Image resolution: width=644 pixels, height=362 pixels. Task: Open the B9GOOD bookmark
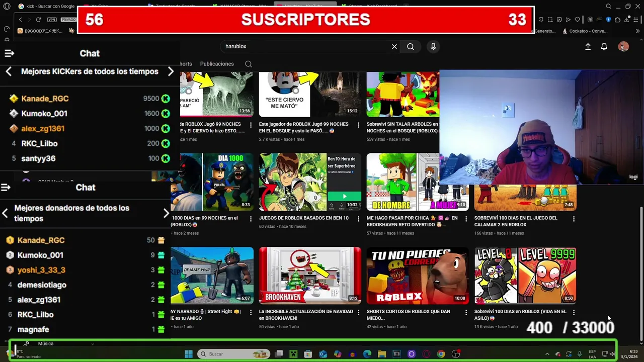click(x=40, y=31)
